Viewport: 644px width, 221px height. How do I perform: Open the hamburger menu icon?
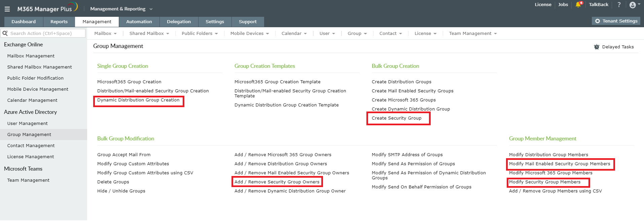[7, 9]
